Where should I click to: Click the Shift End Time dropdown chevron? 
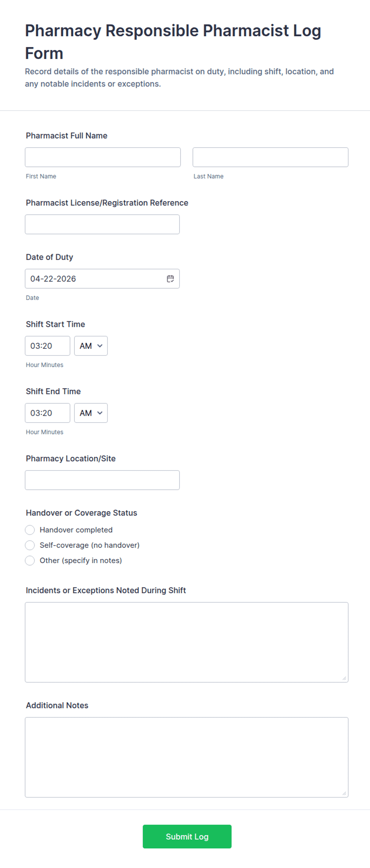[x=100, y=413]
